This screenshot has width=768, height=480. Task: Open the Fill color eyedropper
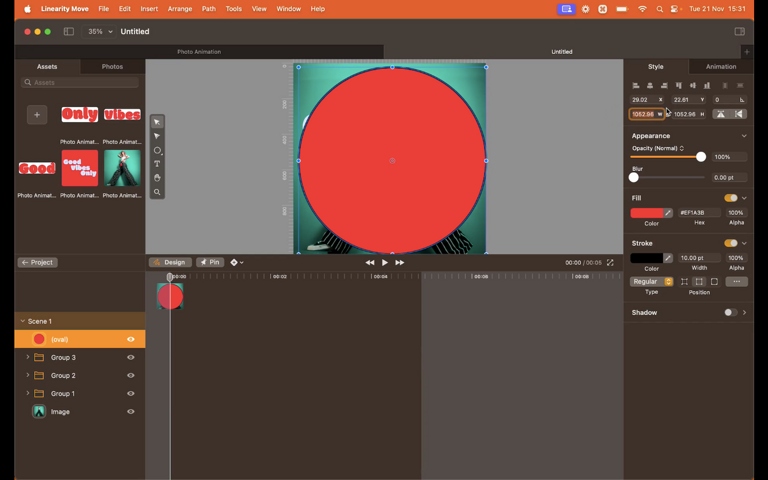(x=668, y=213)
